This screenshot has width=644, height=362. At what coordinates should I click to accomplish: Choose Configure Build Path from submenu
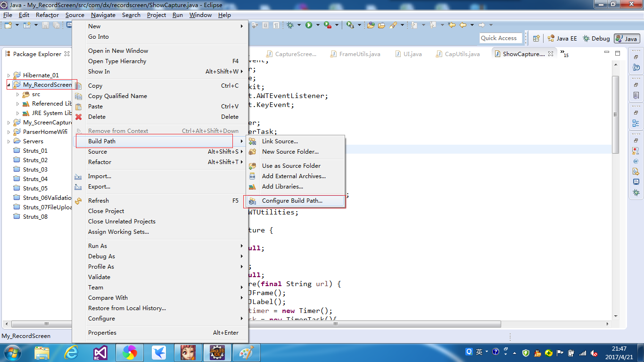[295, 201]
